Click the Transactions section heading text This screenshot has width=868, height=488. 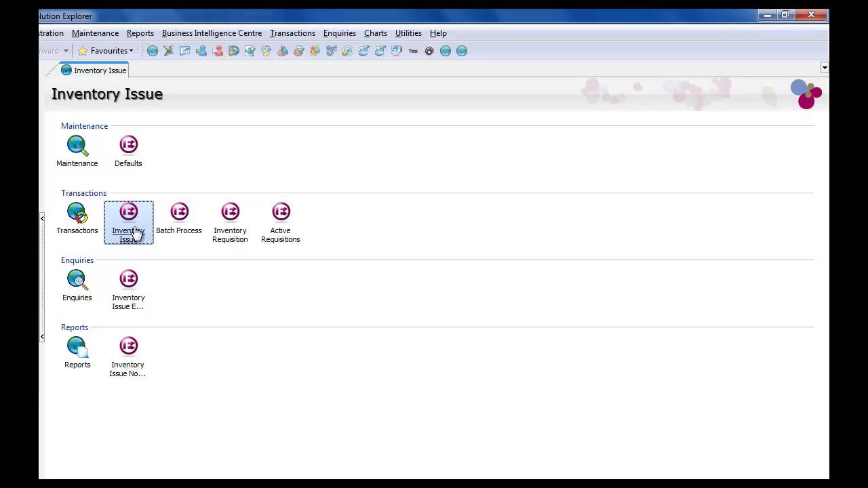(83, 193)
